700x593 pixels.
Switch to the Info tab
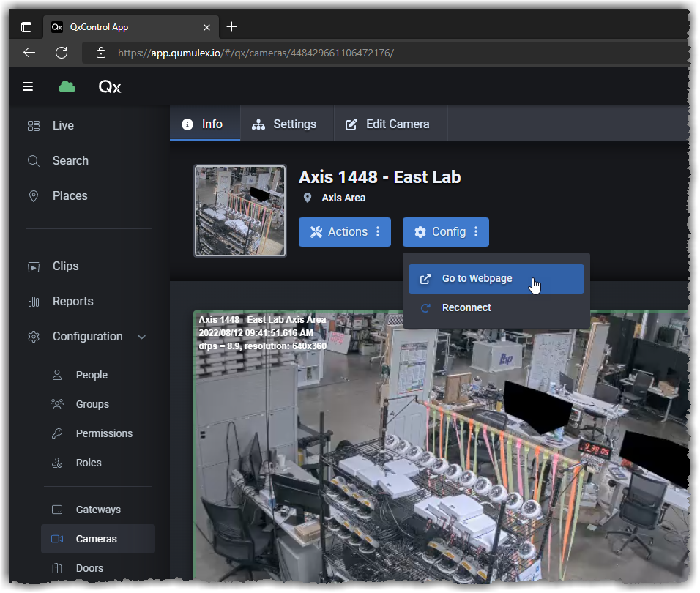coord(205,124)
